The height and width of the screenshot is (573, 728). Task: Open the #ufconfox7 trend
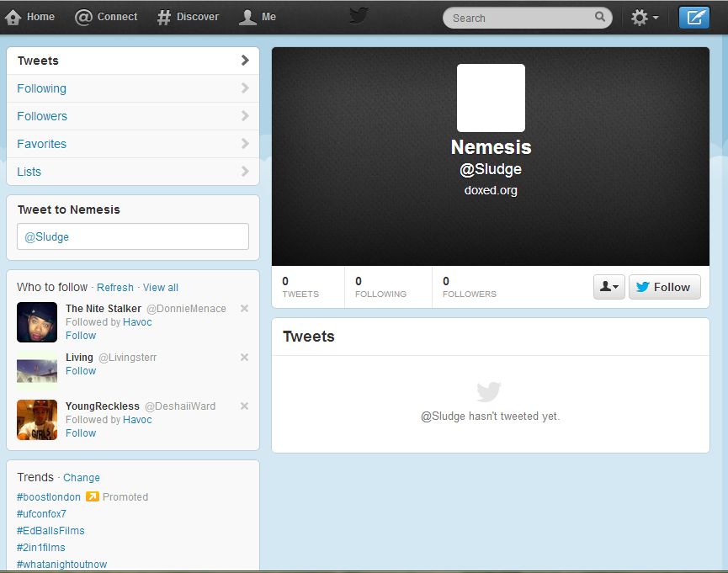point(41,513)
